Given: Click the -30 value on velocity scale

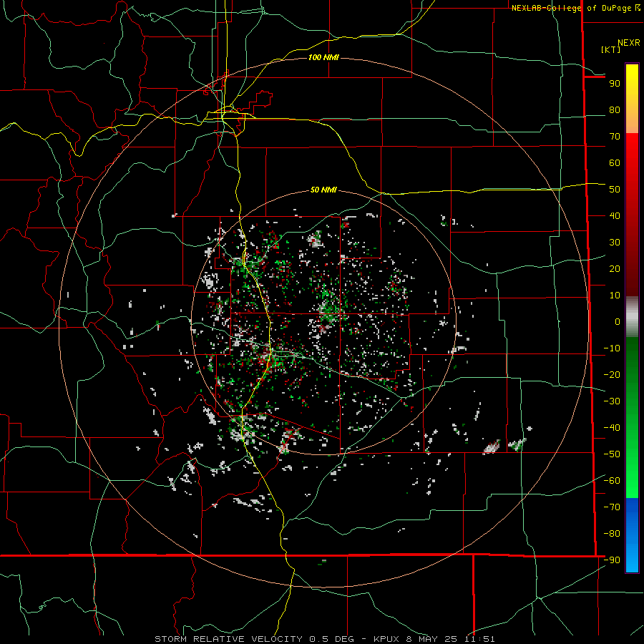Looking at the screenshot, I should click(612, 401).
